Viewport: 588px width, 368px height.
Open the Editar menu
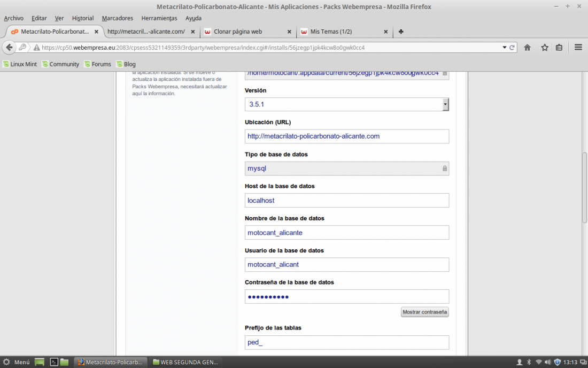[39, 18]
